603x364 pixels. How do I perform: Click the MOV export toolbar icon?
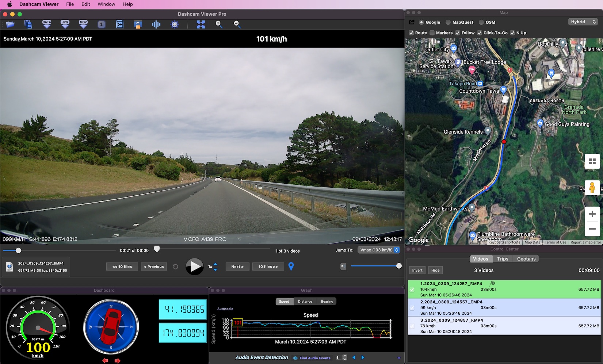point(83,24)
